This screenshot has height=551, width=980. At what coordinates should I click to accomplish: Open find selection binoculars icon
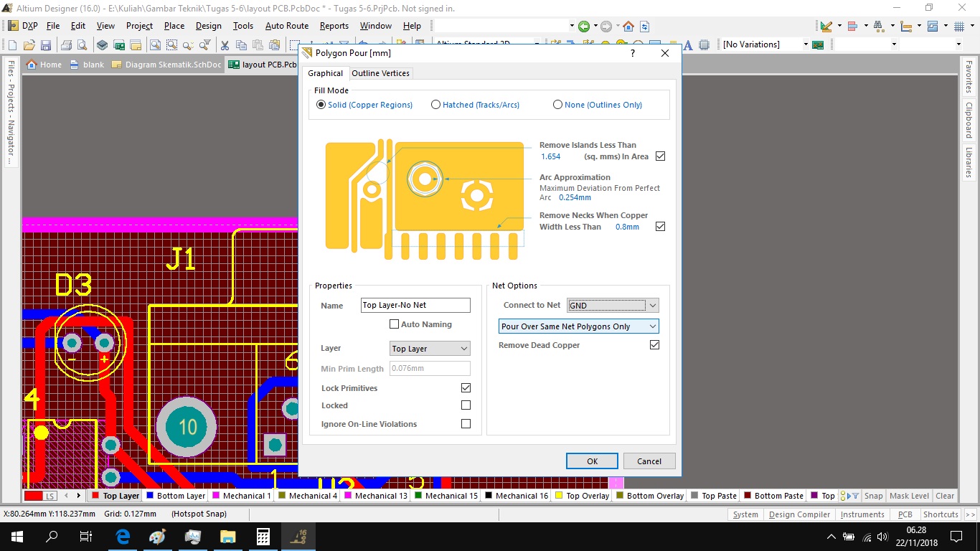click(880, 26)
